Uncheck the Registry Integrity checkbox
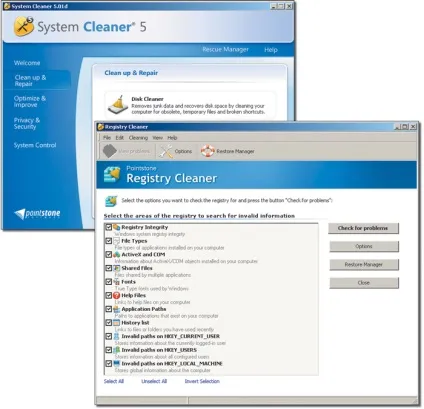This screenshot has width=424, height=409. (109, 227)
